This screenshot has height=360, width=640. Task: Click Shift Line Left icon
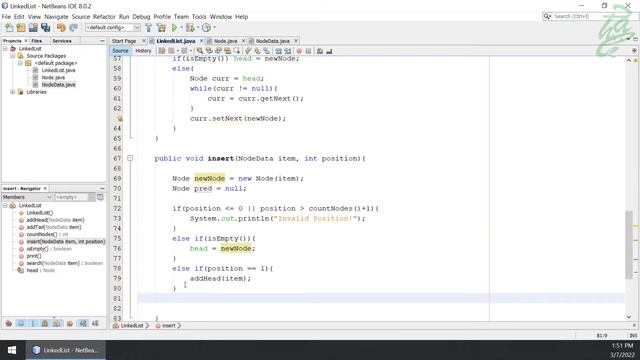point(278,51)
